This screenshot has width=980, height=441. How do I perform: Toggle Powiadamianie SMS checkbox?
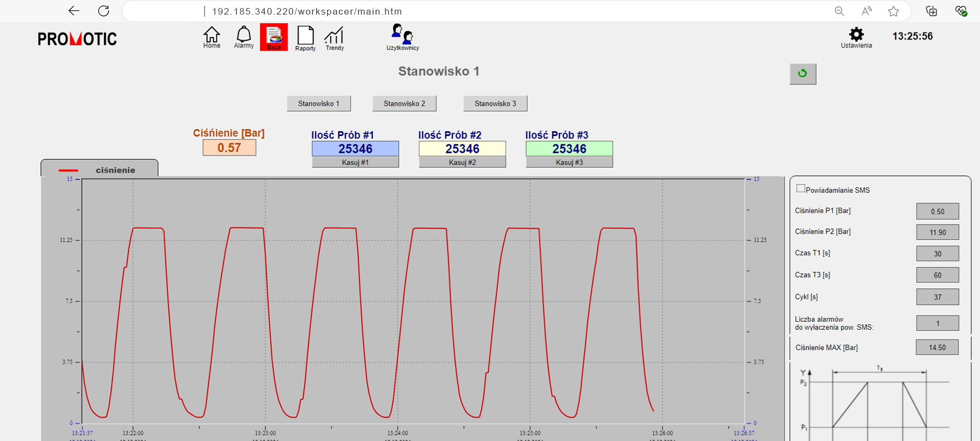[801, 188]
